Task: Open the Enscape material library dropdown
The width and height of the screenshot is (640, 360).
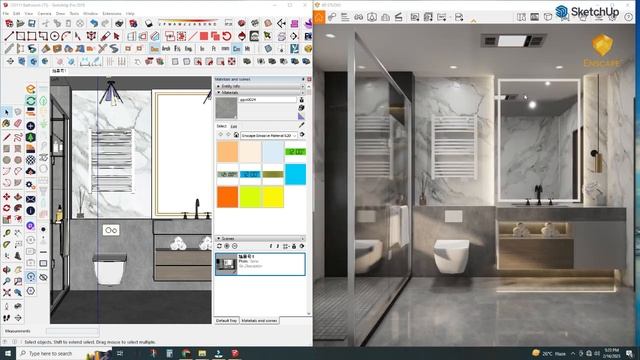Action: pos(269,135)
